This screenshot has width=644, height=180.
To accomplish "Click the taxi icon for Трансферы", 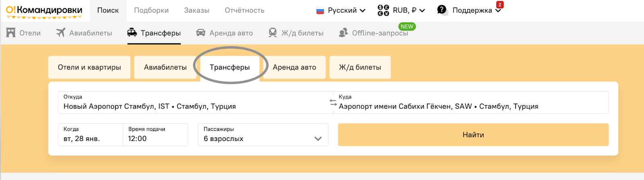I will tap(132, 33).
